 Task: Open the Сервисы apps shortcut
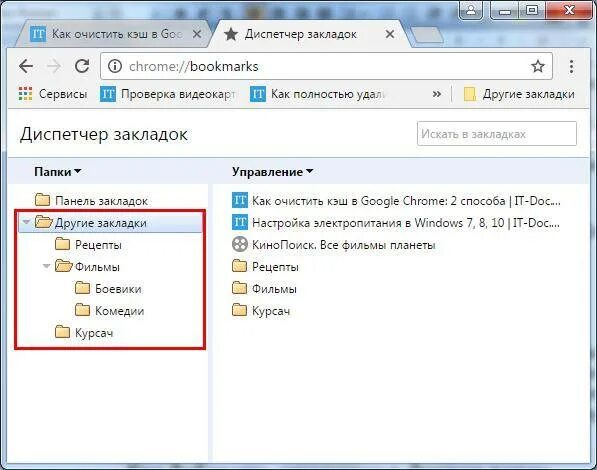point(53,94)
